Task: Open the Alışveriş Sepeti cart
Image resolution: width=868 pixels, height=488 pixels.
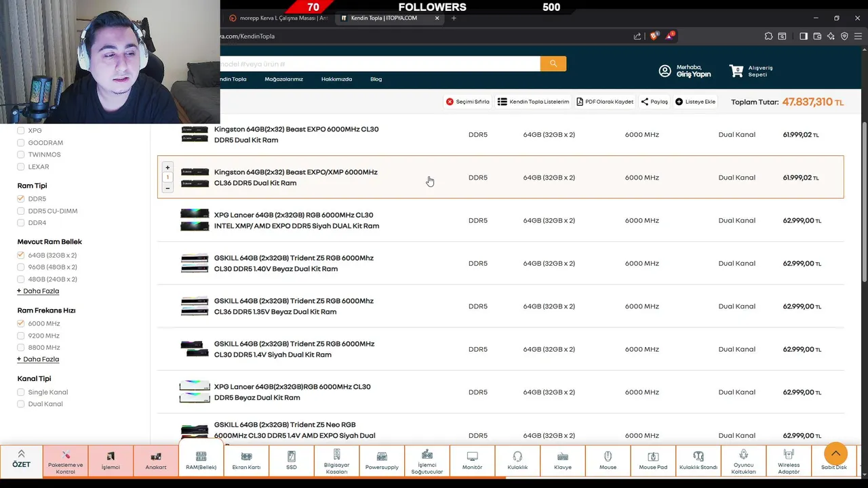Action: coord(751,70)
